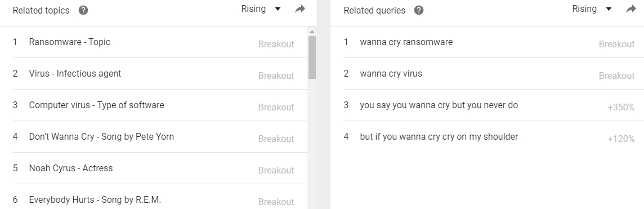Share the Related queries card

click(631, 9)
